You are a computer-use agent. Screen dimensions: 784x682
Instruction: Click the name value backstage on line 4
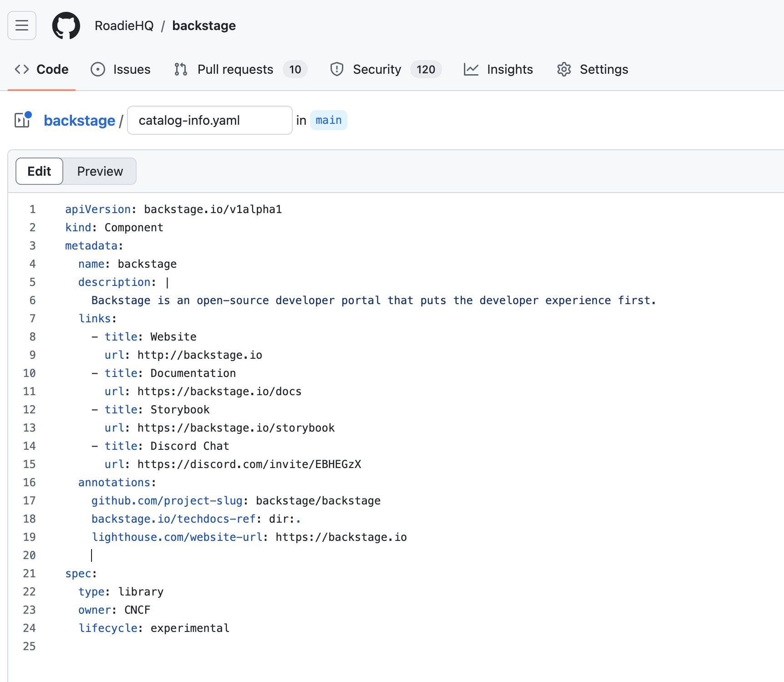point(147,264)
